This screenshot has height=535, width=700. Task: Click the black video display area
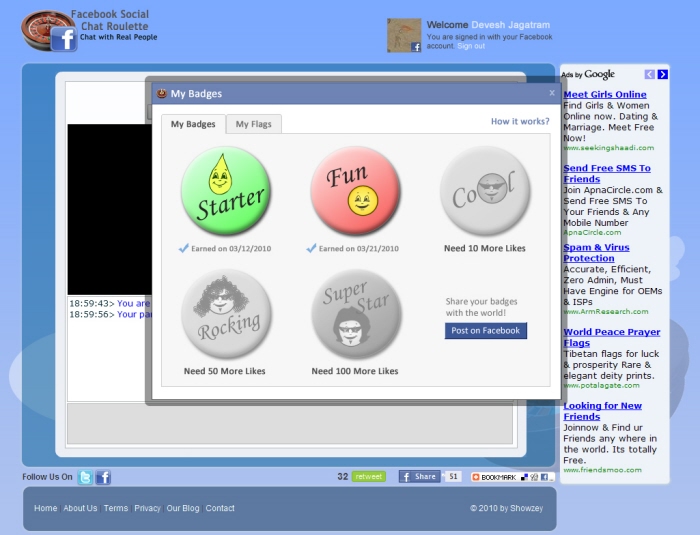click(109, 209)
